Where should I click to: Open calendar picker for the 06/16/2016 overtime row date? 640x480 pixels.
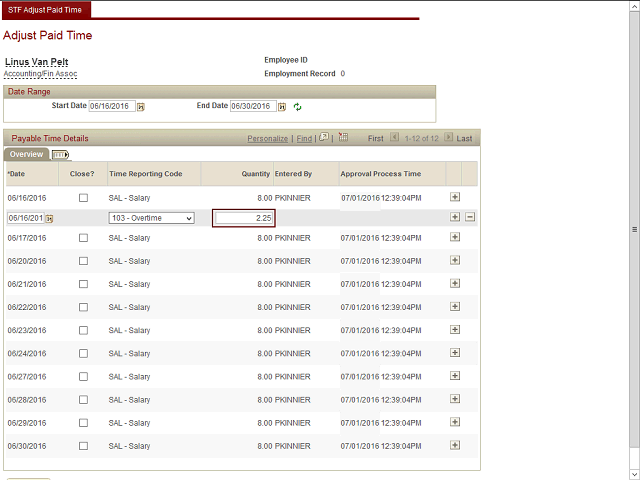[49, 218]
